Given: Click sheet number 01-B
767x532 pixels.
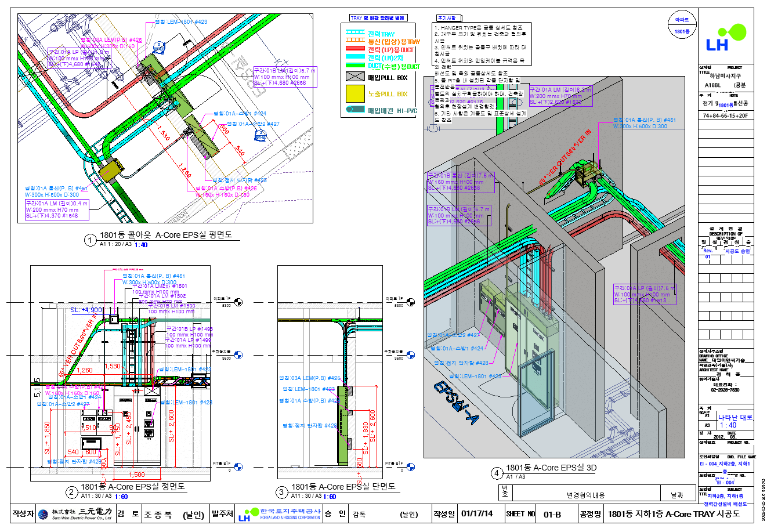Looking at the screenshot, I should 552,514.
